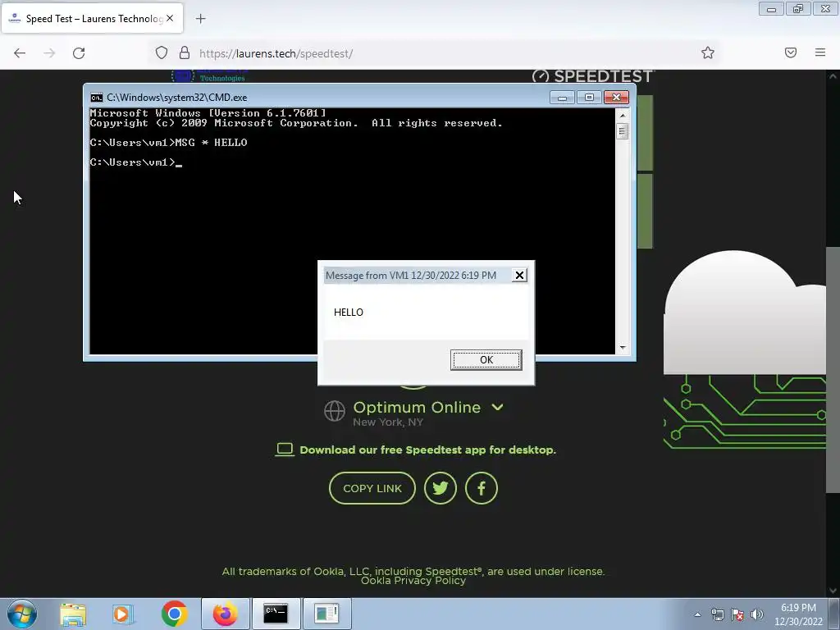
Task: Expand the Optimum Online server dropdown
Action: 497,407
